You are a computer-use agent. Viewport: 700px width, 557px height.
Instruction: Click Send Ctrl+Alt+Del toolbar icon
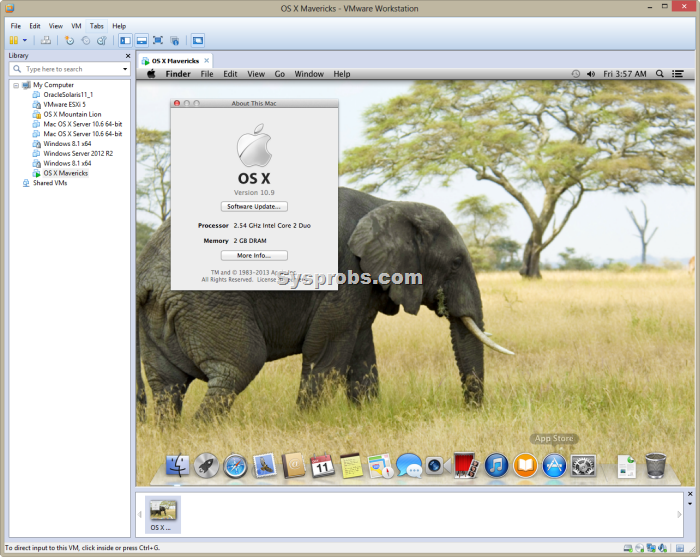coord(46,41)
